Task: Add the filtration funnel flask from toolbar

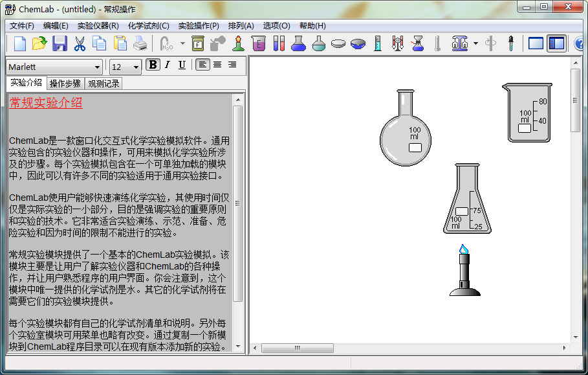Action: click(418, 43)
